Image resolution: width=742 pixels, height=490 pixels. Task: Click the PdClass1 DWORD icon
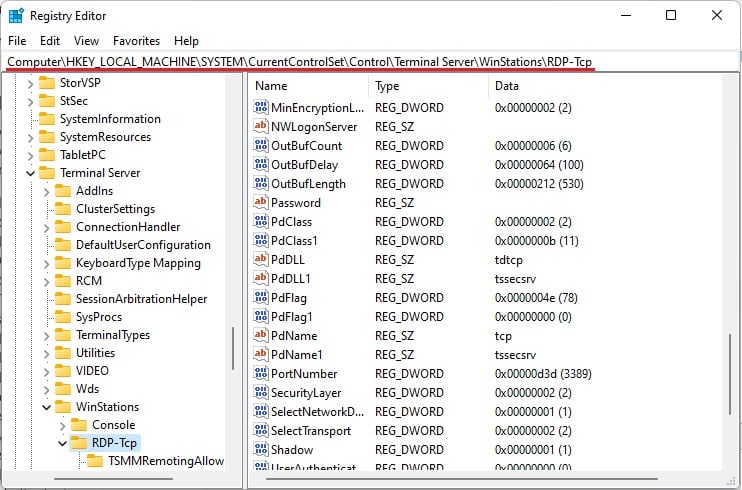click(261, 240)
